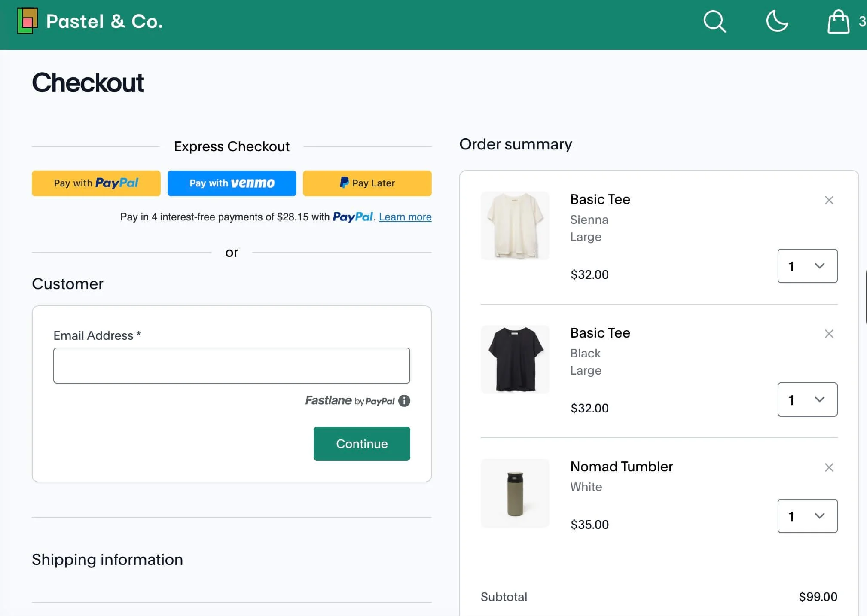The width and height of the screenshot is (867, 616).
Task: Open quantity dropdown for Black Basic Tee
Action: click(x=807, y=399)
